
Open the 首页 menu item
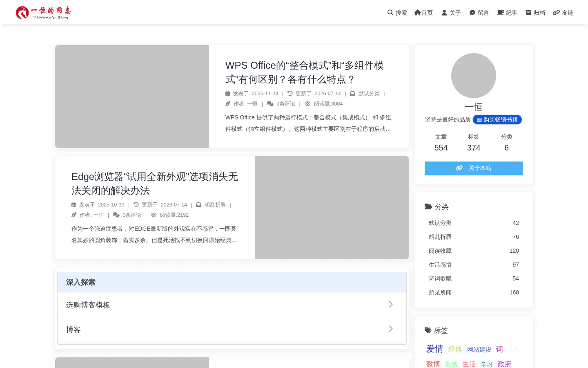pos(423,13)
